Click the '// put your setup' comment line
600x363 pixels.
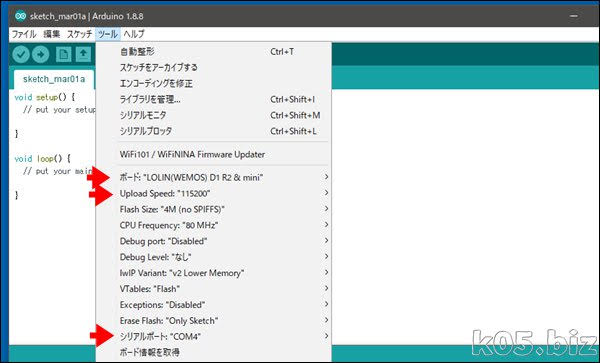(59, 110)
